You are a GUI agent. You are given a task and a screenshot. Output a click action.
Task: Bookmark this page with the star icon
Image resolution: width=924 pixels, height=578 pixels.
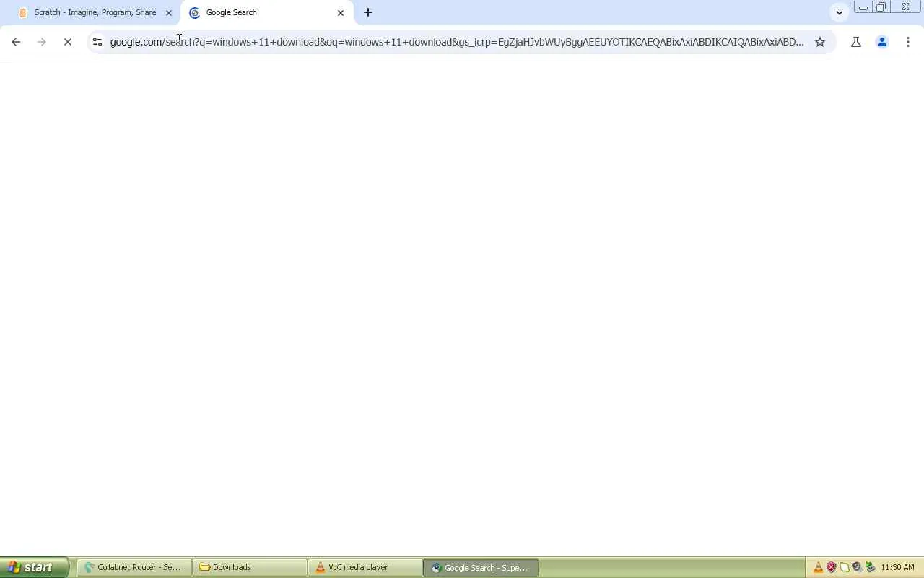[820, 42]
